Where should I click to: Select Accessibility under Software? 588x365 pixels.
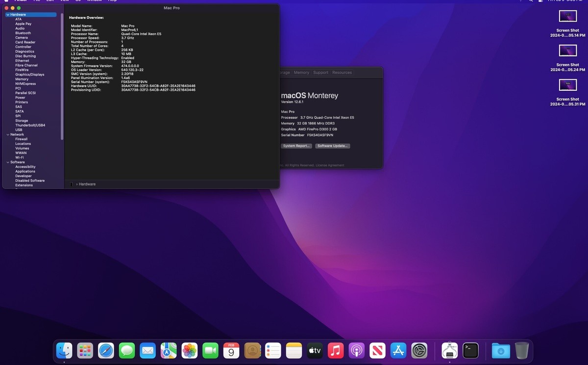pyautogui.click(x=25, y=167)
